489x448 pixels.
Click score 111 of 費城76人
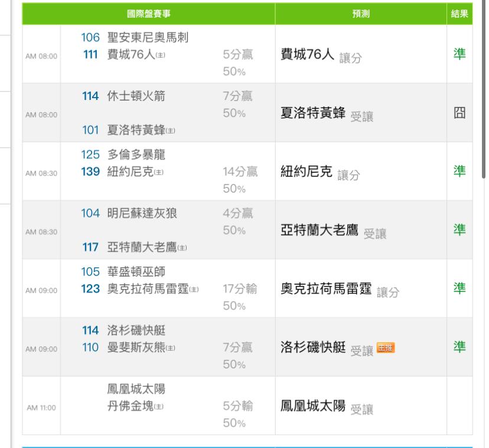pyautogui.click(x=91, y=54)
